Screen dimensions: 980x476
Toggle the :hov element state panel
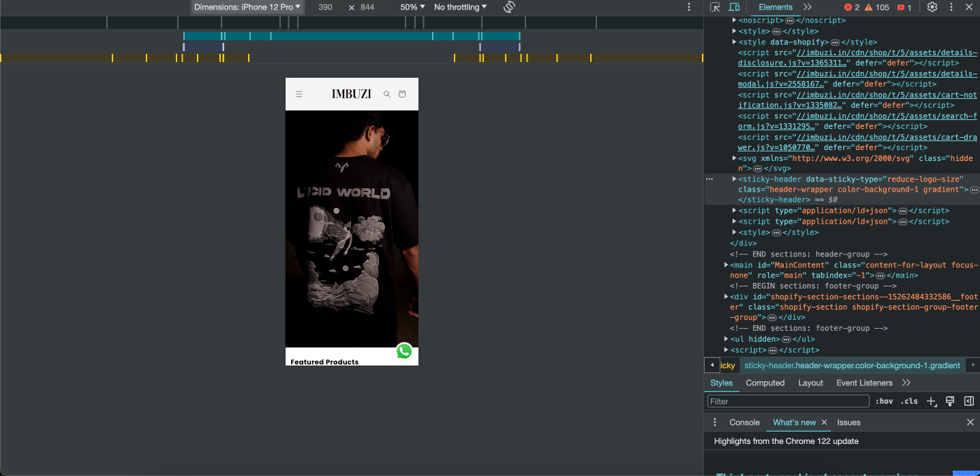884,401
